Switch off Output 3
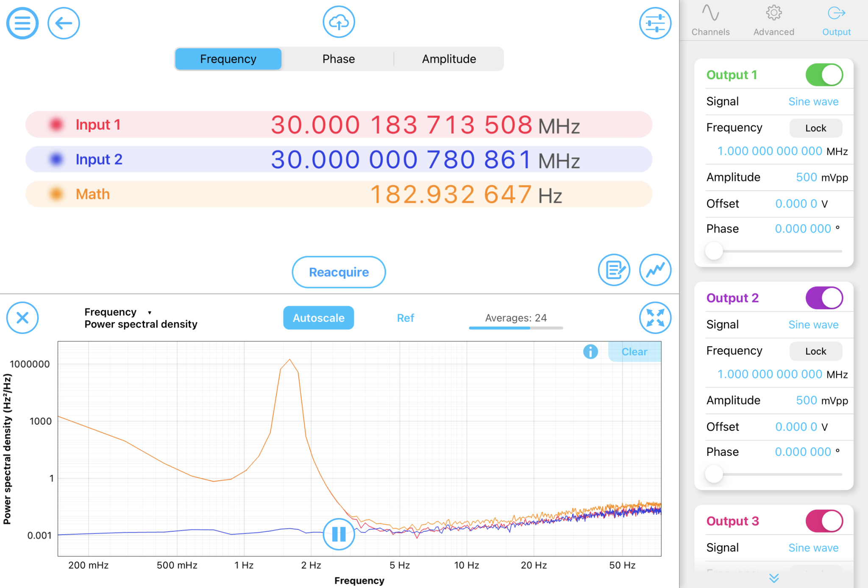This screenshot has width=868, height=588. pos(823,521)
